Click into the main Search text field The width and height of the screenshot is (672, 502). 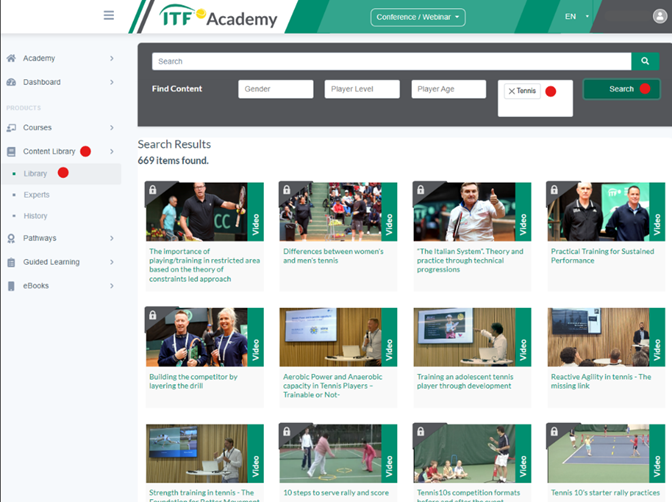(x=391, y=61)
